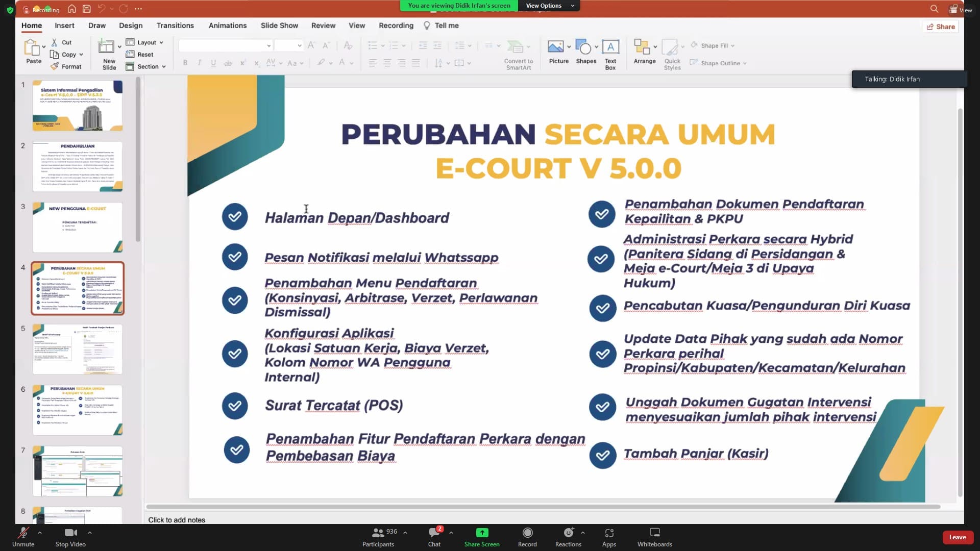
Task: Click the Undo arrow icon
Action: click(102, 9)
